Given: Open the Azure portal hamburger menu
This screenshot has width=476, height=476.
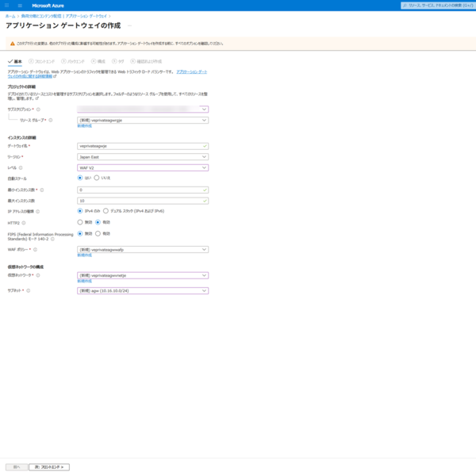Looking at the screenshot, I should [x=20, y=6].
